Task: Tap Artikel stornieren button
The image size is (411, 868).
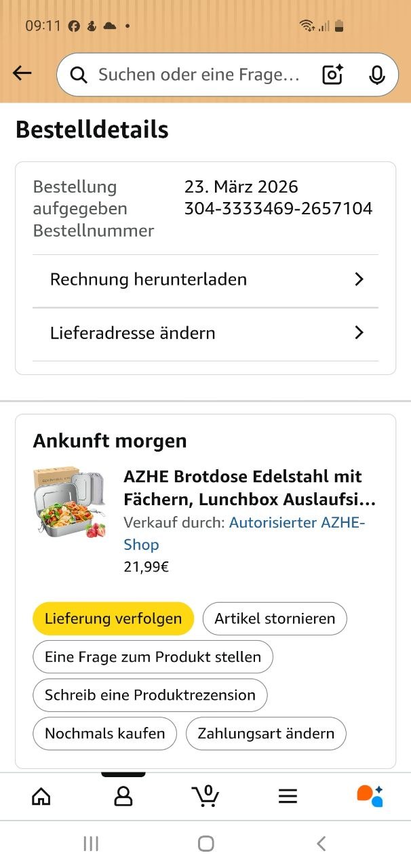Action: pyautogui.click(x=275, y=618)
